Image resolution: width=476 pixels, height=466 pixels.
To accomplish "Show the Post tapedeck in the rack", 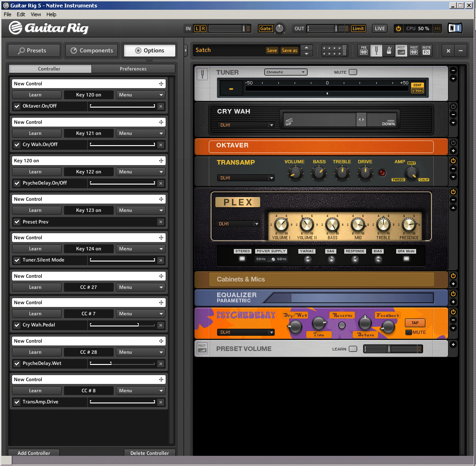I will coord(414,51).
